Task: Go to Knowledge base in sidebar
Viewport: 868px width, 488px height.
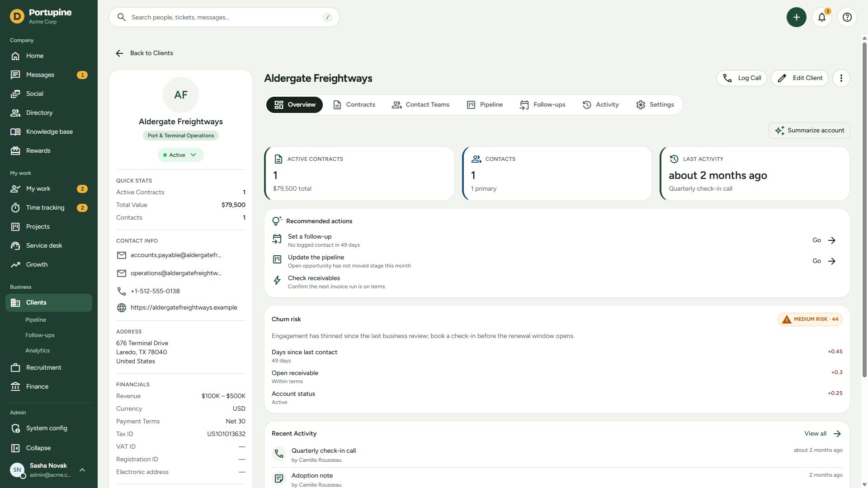Action: (x=49, y=132)
